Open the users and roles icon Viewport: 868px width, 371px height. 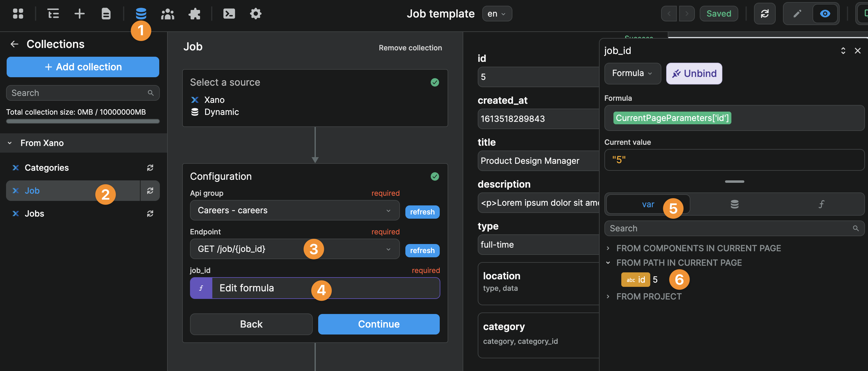[x=167, y=14]
